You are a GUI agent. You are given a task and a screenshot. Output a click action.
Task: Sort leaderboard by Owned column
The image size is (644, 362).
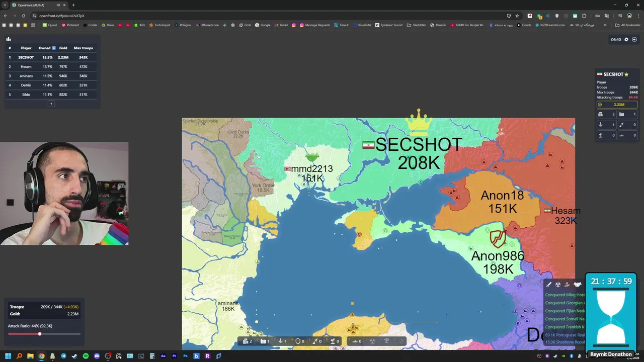46,48
